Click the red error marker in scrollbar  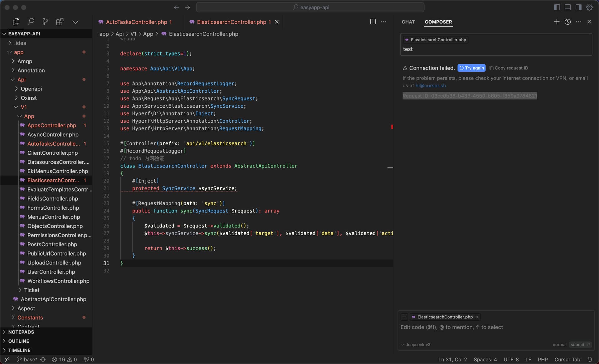[x=392, y=127]
